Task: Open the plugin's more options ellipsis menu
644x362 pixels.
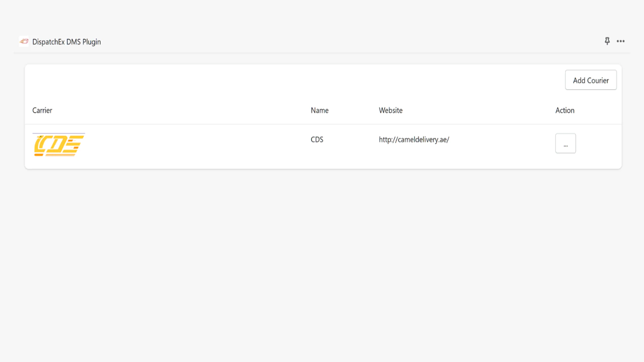Action: 621,41
